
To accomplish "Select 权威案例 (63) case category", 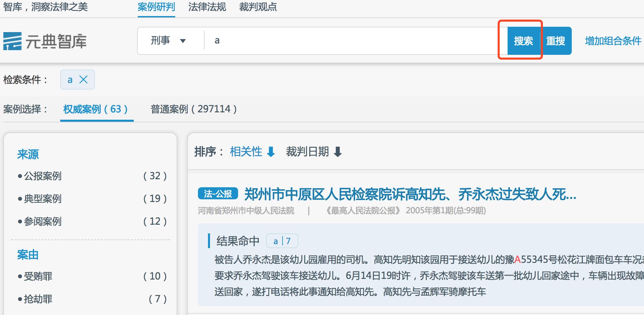I will click(96, 109).
